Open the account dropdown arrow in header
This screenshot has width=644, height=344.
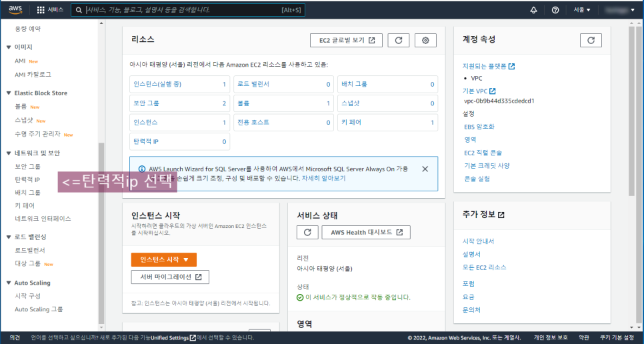point(633,10)
